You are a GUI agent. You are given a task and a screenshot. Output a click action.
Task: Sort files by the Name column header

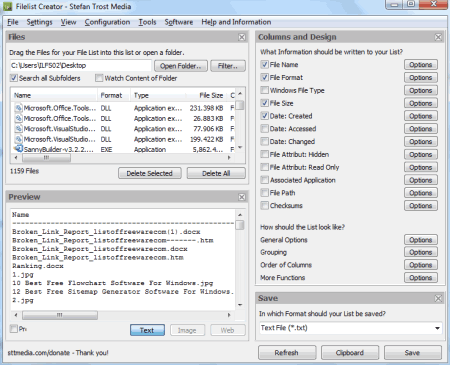click(x=54, y=95)
